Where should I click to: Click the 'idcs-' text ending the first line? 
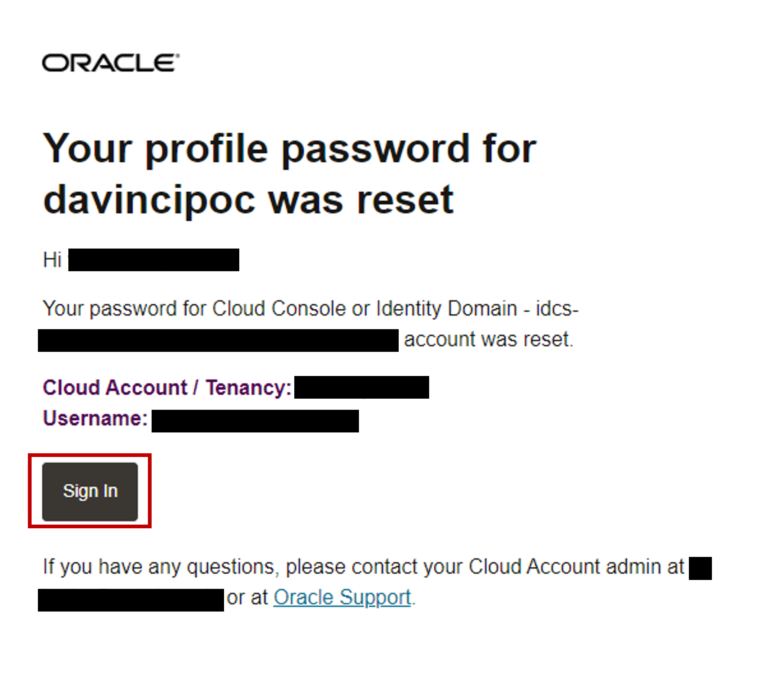coord(557,309)
